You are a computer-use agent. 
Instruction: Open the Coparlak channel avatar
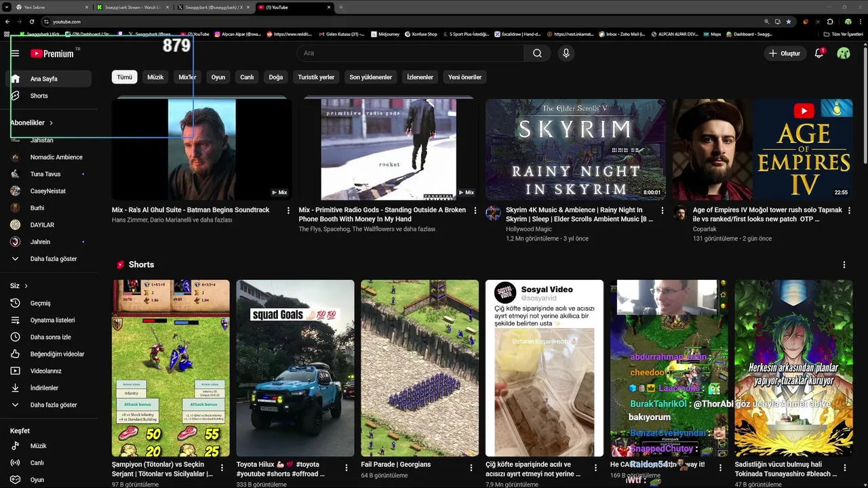tap(680, 213)
